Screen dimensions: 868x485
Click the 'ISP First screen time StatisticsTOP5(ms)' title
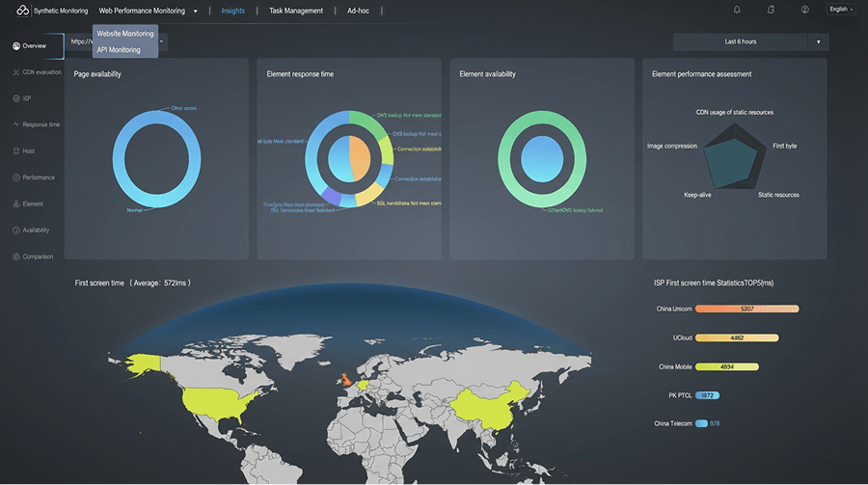coord(714,283)
